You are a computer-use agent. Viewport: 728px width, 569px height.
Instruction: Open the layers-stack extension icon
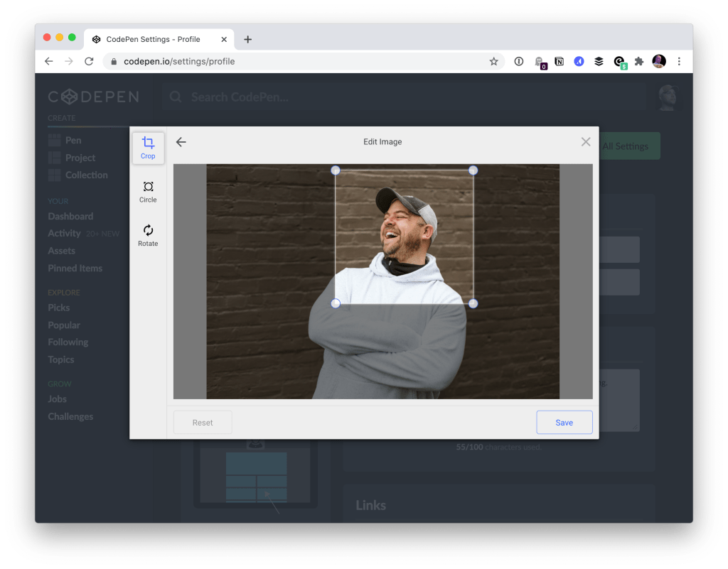tap(598, 62)
